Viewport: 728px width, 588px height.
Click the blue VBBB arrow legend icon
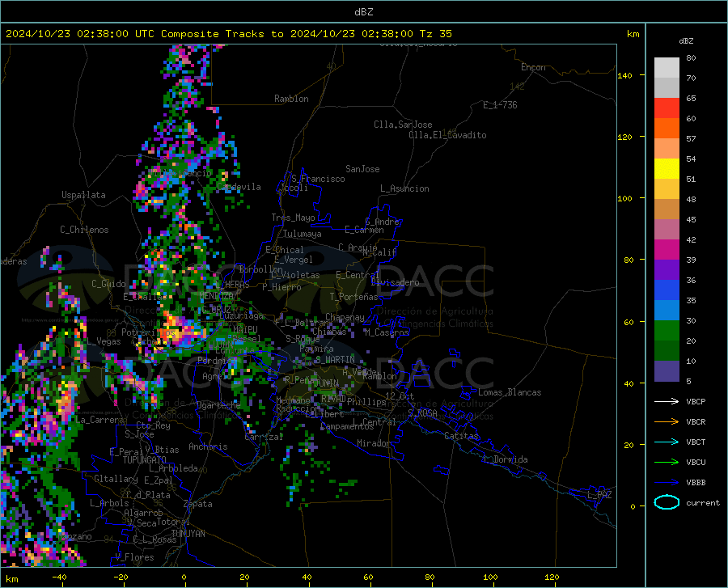coord(667,483)
